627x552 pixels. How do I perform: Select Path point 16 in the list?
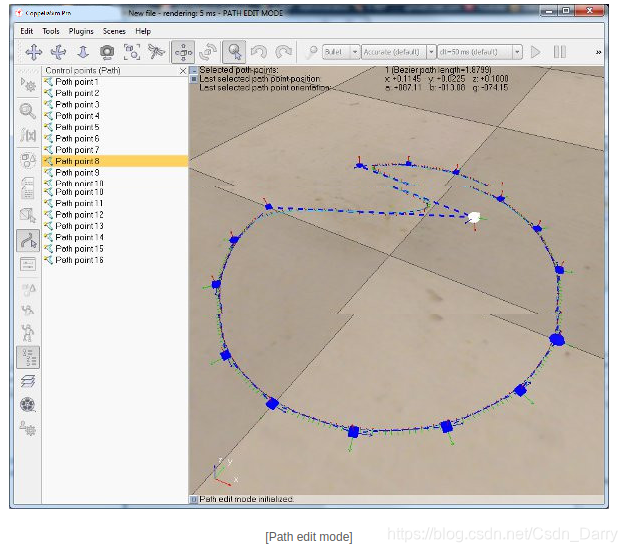coord(115,260)
